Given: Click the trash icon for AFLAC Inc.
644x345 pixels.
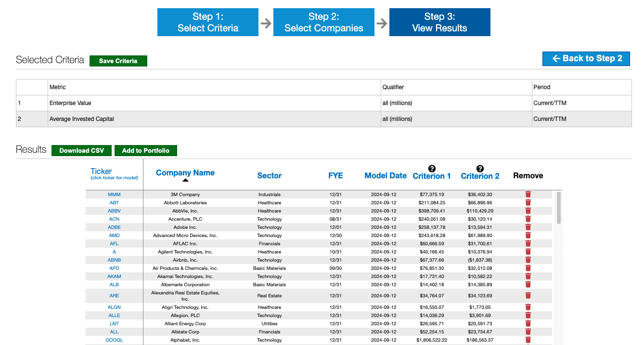Looking at the screenshot, I should click(x=528, y=244).
